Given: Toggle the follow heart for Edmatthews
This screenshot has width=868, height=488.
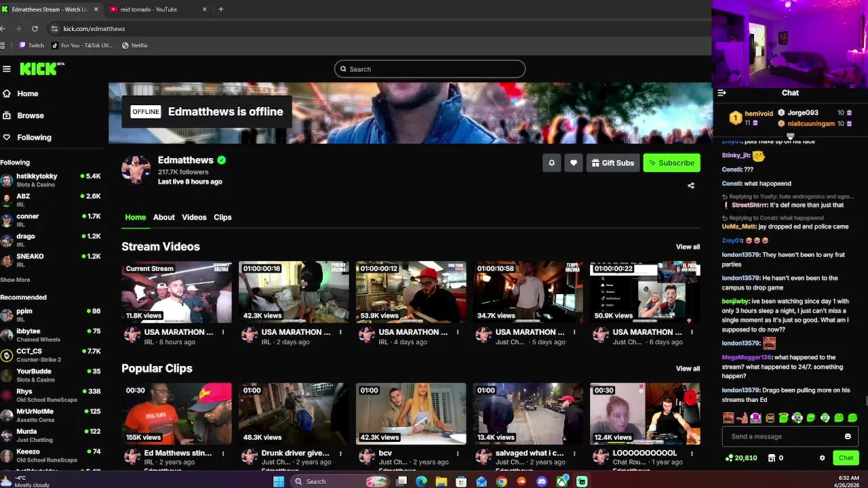Looking at the screenshot, I should (x=574, y=163).
